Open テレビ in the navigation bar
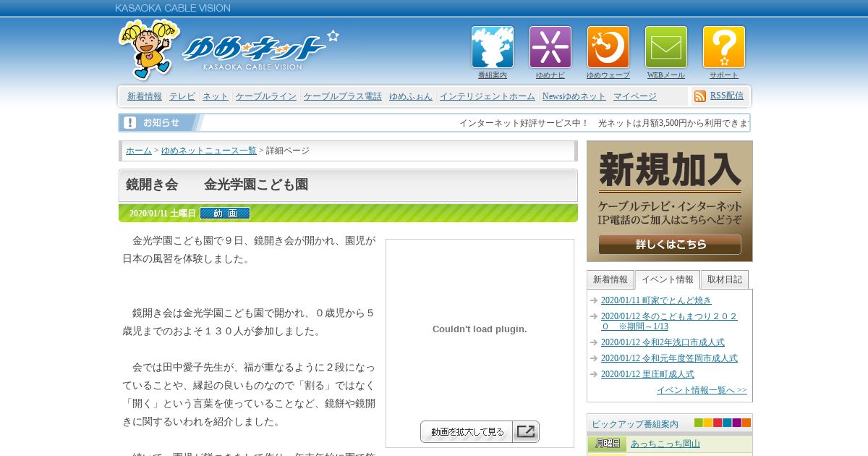Screen dimensions: 868x456 pyautogui.click(x=182, y=96)
